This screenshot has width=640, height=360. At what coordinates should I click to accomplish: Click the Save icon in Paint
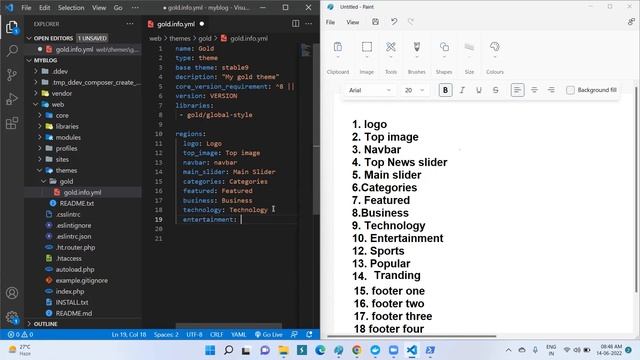pos(375,22)
